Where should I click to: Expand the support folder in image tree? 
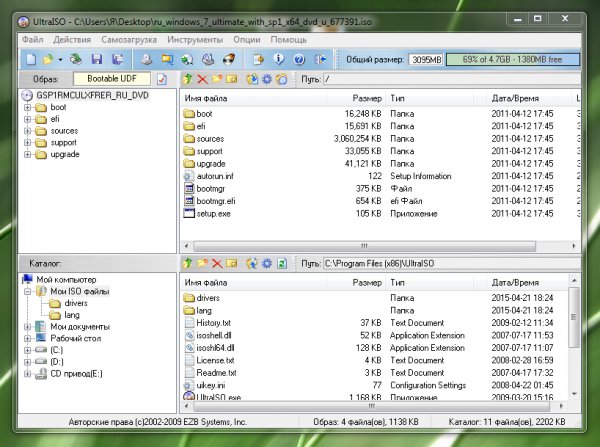[x=27, y=143]
